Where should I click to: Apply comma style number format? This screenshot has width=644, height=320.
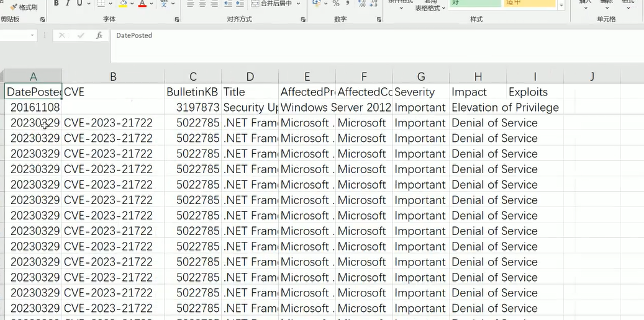(x=348, y=4)
